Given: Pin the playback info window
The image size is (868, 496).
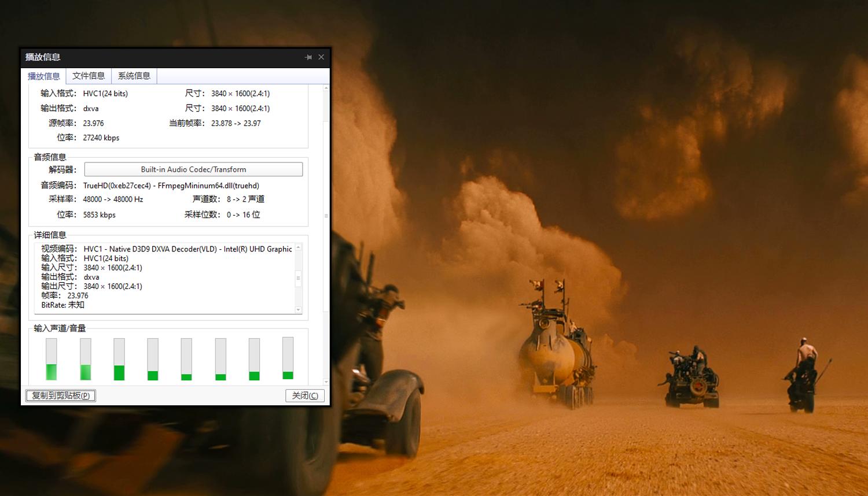Looking at the screenshot, I should point(308,57).
